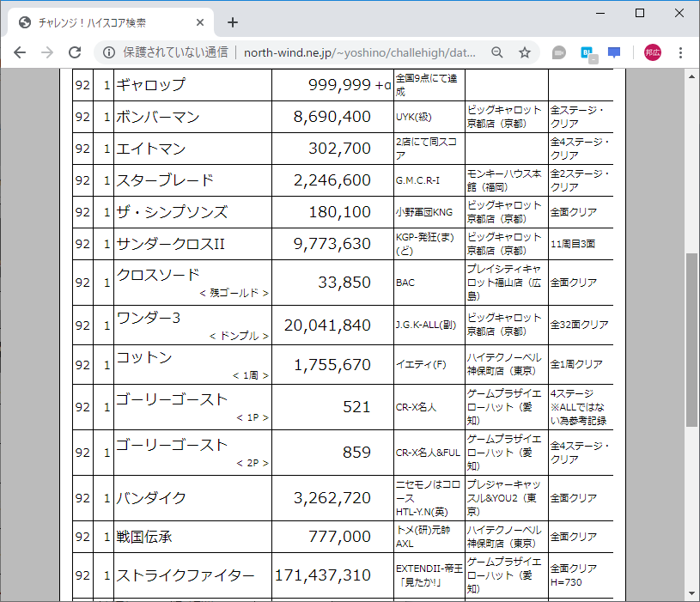Open a new browser tab
This screenshot has height=602, width=700.
pyautogui.click(x=233, y=22)
